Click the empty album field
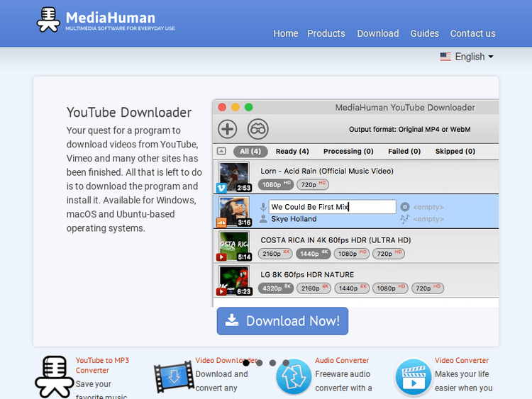Viewport: 532px width, 399px height. pyautogui.click(x=428, y=207)
